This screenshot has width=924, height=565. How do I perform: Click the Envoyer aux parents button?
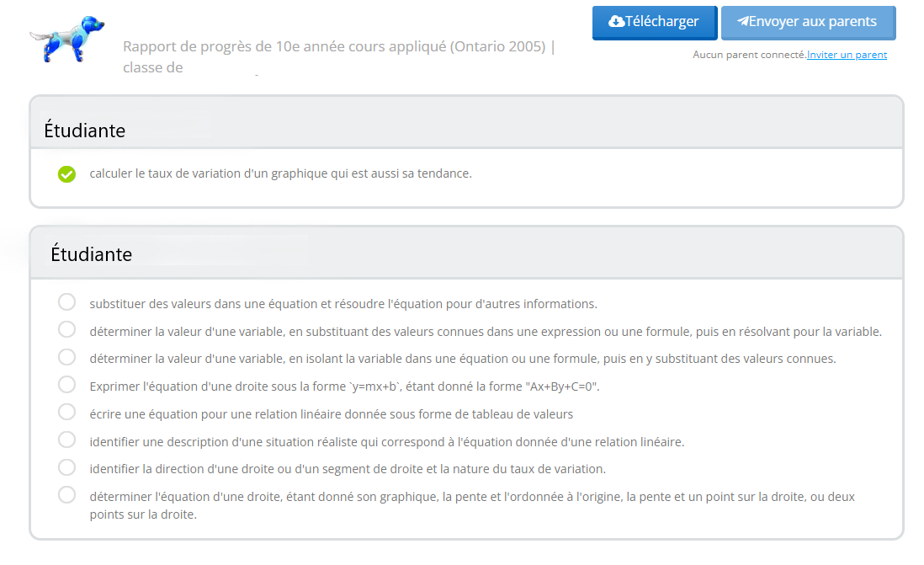click(808, 23)
